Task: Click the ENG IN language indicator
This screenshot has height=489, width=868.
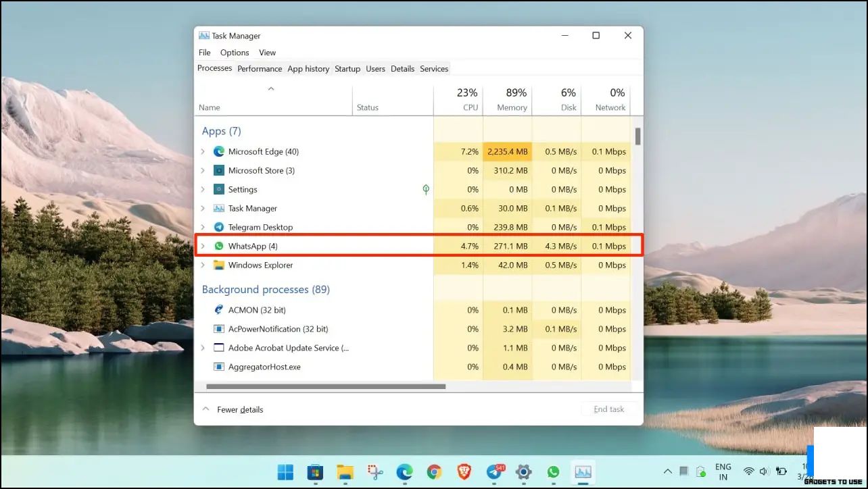Action: (x=723, y=471)
